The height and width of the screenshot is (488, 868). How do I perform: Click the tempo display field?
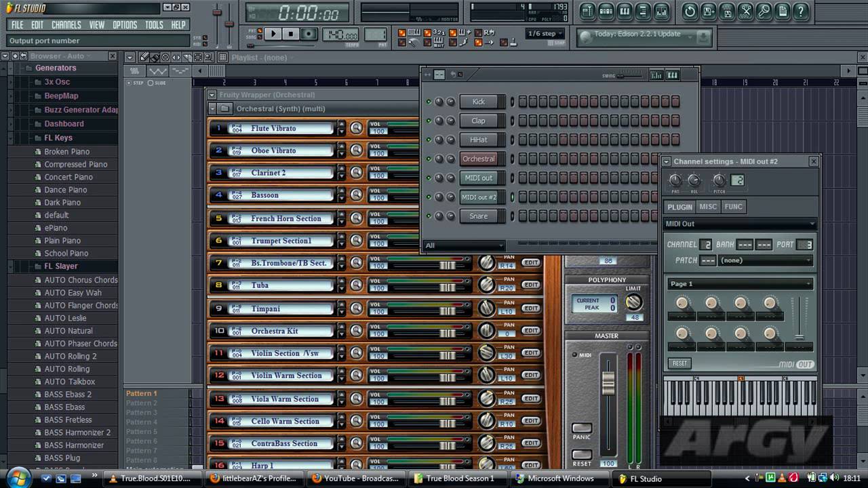pos(341,35)
